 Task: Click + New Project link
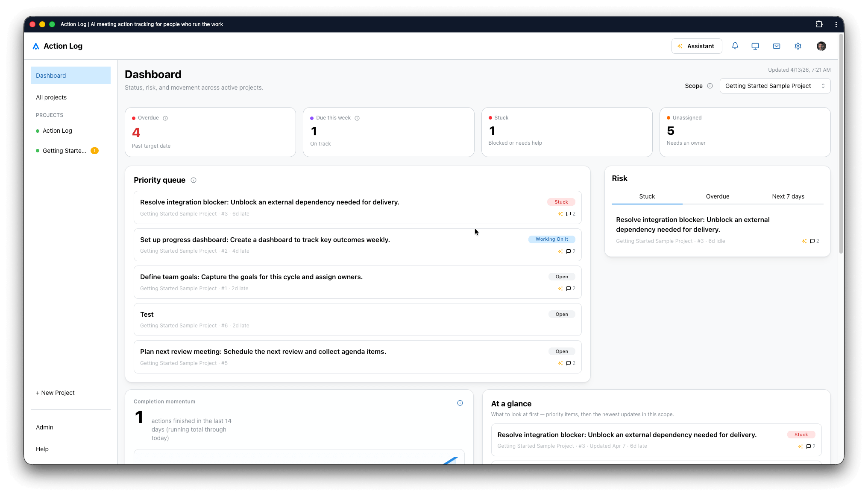click(x=55, y=393)
